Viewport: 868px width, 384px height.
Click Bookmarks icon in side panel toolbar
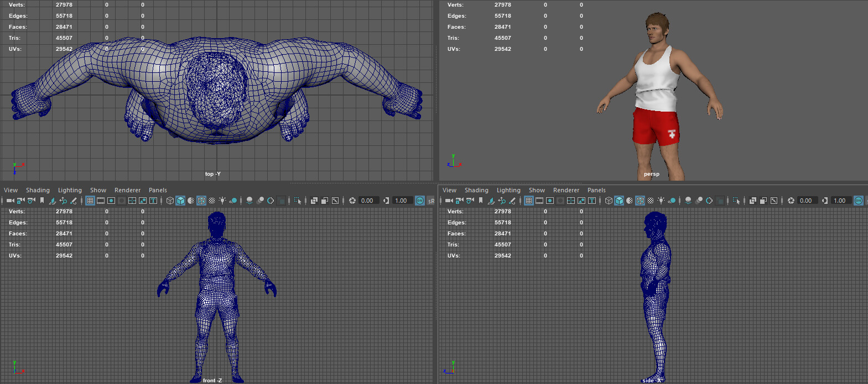(x=481, y=201)
